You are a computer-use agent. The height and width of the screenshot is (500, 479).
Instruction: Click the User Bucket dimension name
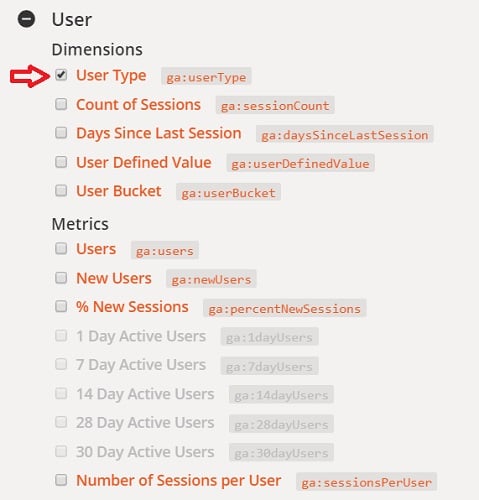(119, 191)
